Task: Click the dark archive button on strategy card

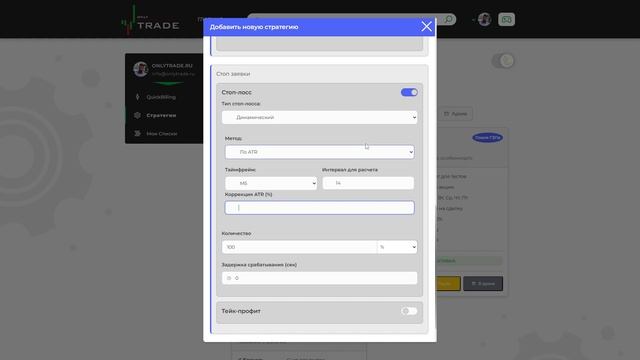Action: pos(483,283)
